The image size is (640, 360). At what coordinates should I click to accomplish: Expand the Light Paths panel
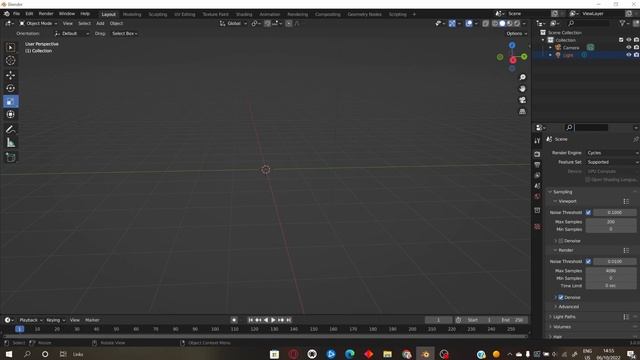pyautogui.click(x=564, y=317)
